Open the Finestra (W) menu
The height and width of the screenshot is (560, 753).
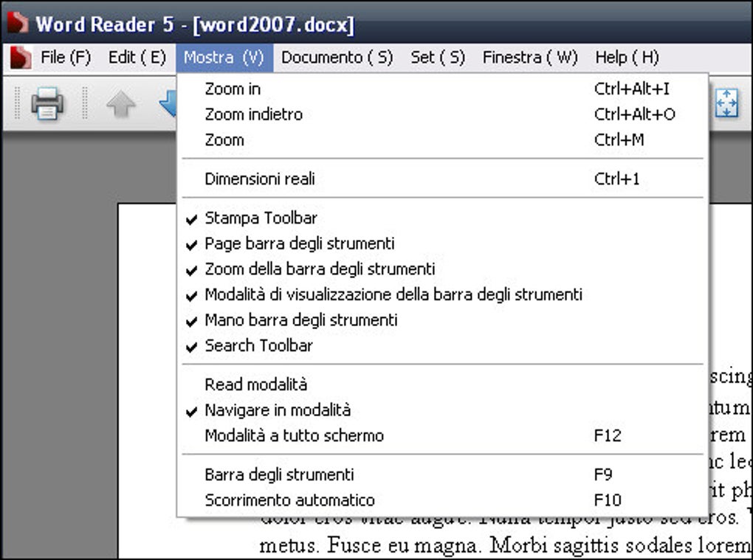pos(530,58)
